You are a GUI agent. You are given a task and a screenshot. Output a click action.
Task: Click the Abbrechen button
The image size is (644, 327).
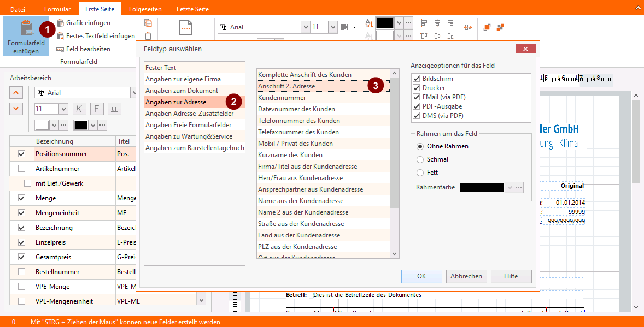tap(466, 276)
